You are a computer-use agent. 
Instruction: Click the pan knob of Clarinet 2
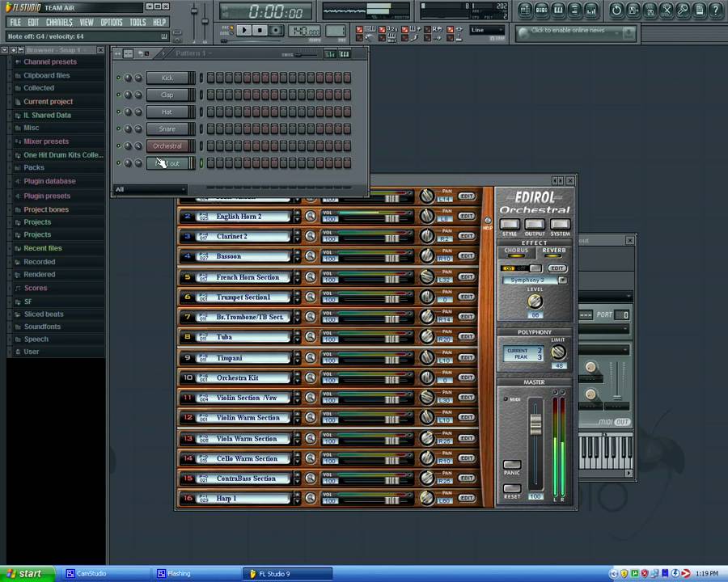coord(426,236)
